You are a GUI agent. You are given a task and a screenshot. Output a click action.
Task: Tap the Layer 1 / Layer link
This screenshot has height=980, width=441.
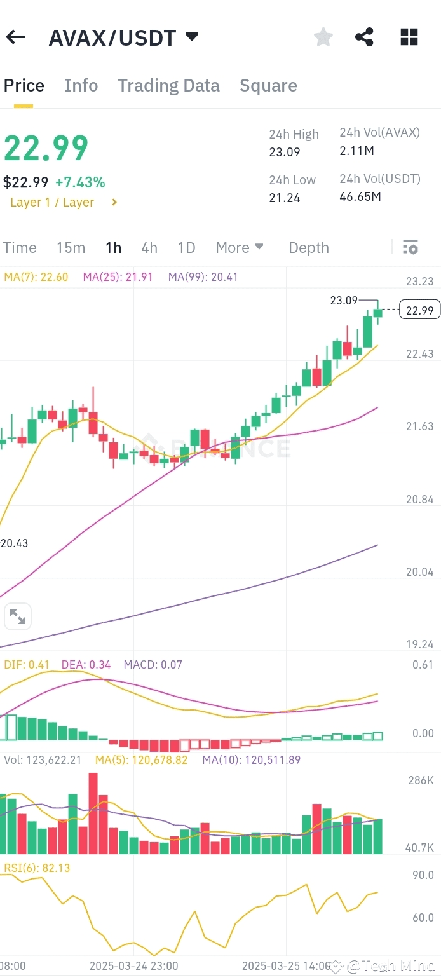click(x=52, y=202)
